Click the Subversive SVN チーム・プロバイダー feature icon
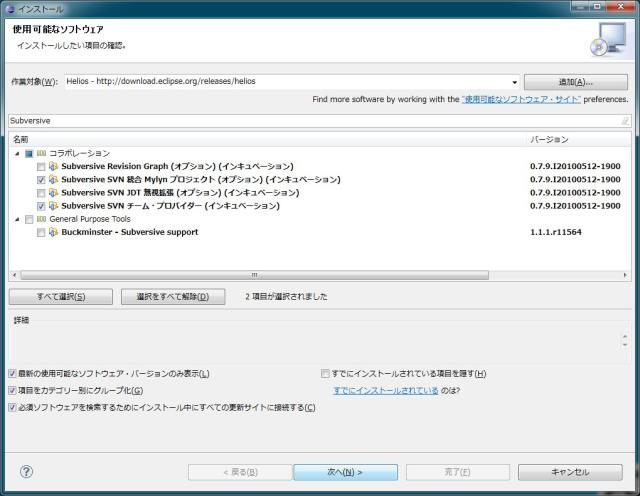 53,206
